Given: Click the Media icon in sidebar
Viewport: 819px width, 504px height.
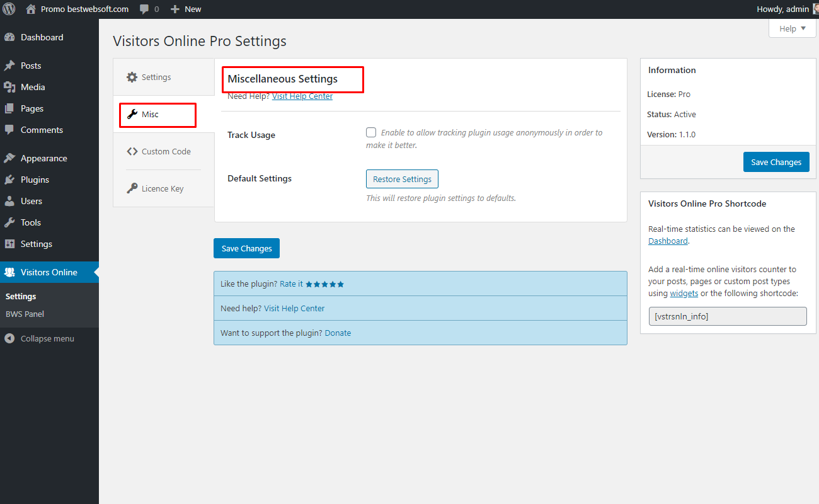Looking at the screenshot, I should pos(9,87).
